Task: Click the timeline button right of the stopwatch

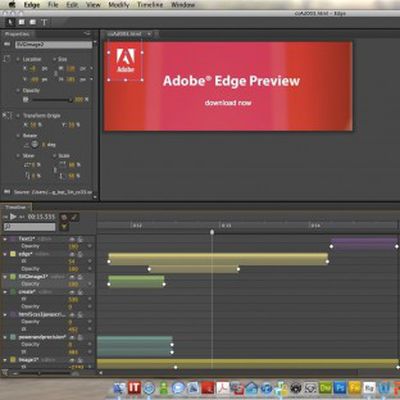Action: point(74,217)
